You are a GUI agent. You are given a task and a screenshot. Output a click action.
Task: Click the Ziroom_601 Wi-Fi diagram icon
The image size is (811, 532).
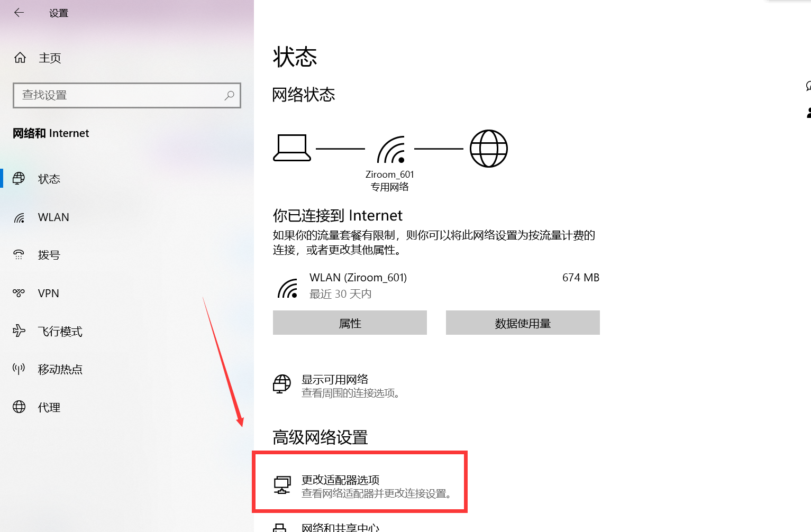coord(391,150)
